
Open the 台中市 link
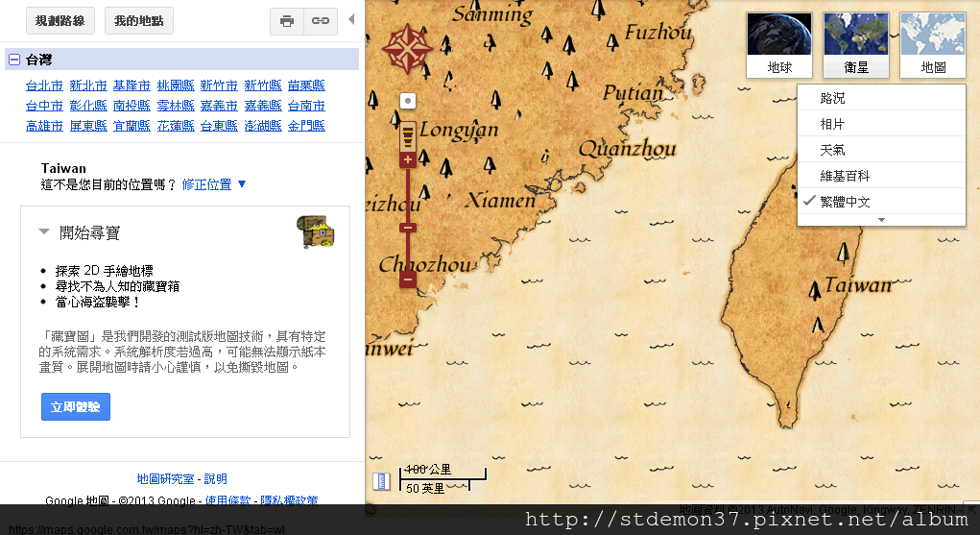tap(44, 105)
